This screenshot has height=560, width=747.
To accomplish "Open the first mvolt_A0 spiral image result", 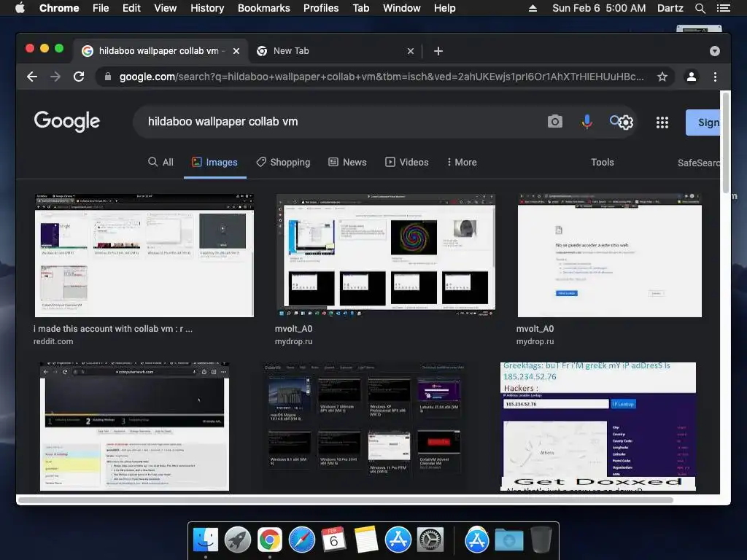I will coord(386,255).
